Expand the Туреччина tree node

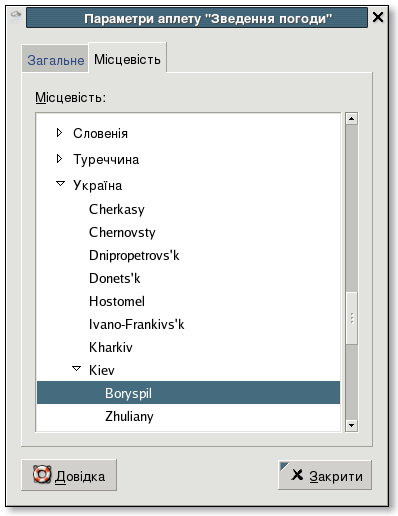tap(59, 159)
